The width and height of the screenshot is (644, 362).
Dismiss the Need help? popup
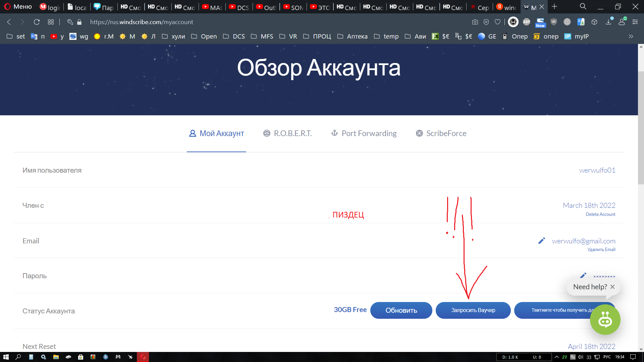coord(612,287)
